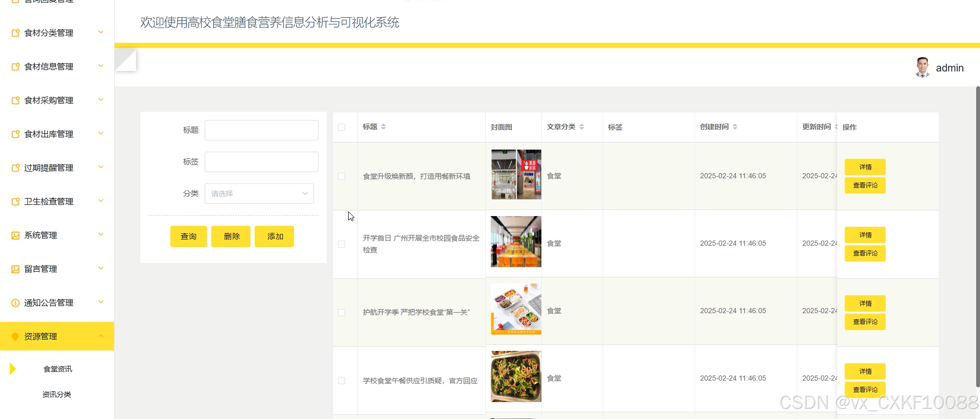Click the 资源管理 lightbulb icon
980x419 pixels.
click(15, 337)
